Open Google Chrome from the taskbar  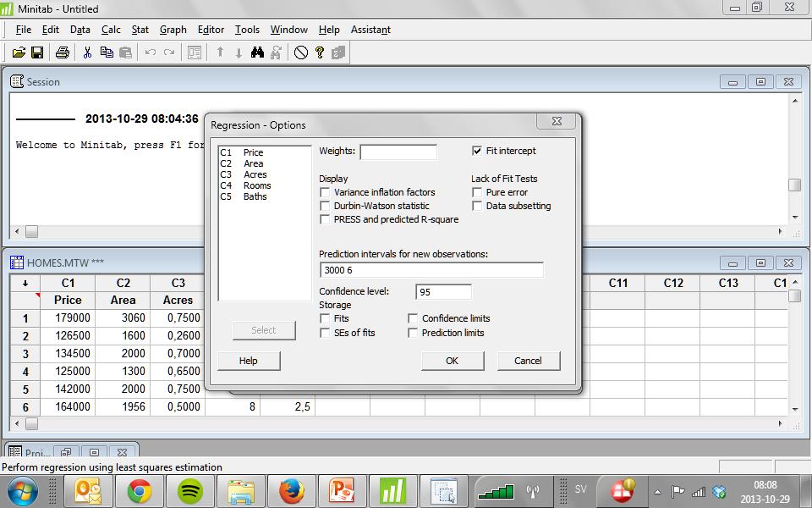point(140,491)
